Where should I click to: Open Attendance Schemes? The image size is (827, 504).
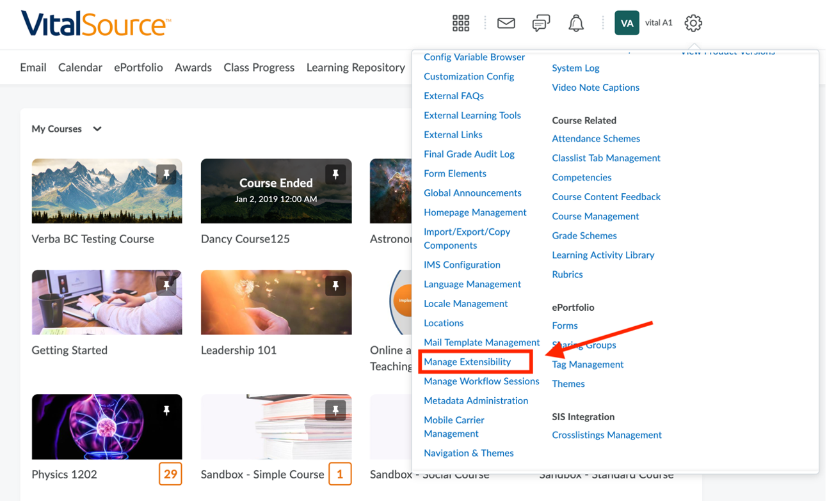click(596, 139)
